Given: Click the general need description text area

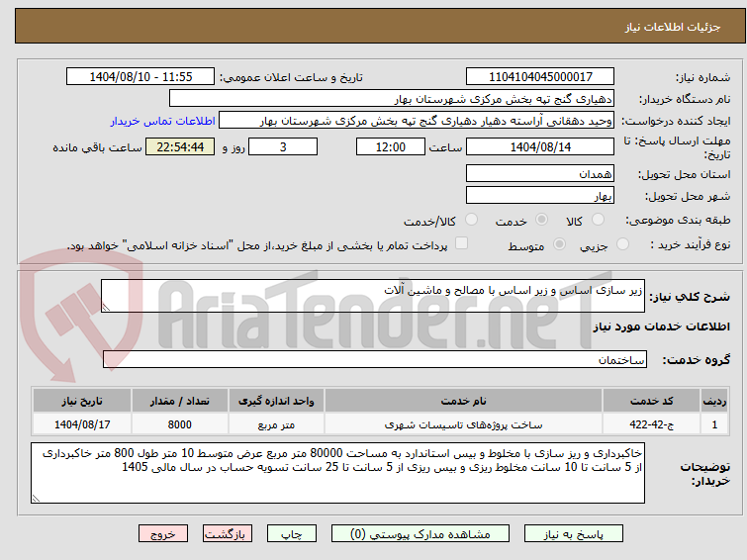Looking at the screenshot, I should point(373,296).
